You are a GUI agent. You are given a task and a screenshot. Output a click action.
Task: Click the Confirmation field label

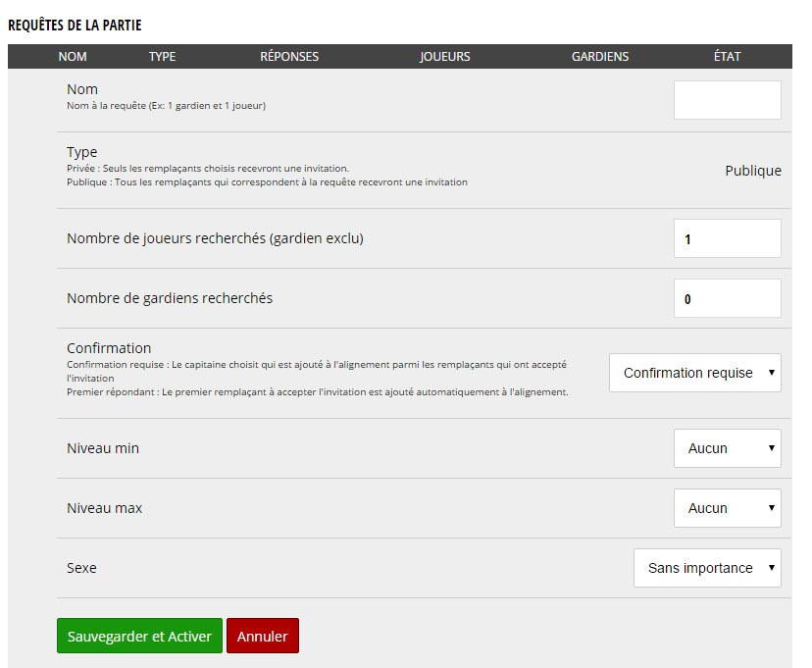109,348
